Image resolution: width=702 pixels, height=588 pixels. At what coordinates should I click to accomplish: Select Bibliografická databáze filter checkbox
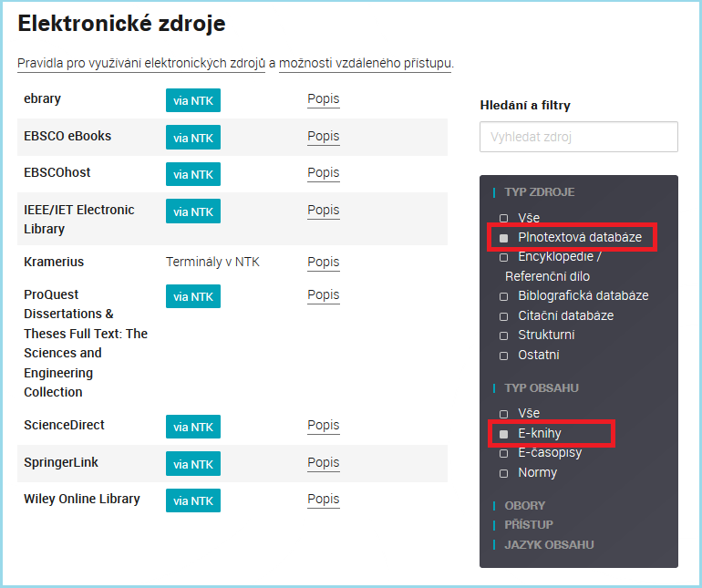(503, 296)
